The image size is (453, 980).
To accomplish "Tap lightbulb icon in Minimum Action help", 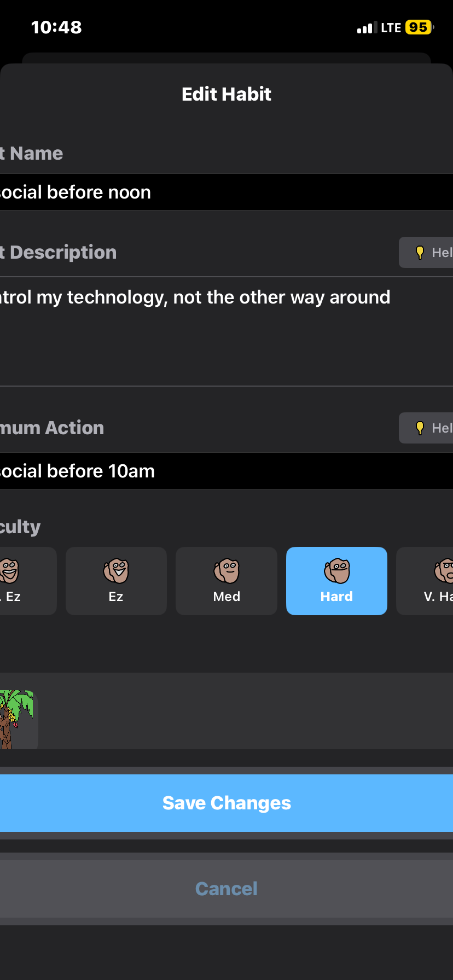I will coord(420,428).
